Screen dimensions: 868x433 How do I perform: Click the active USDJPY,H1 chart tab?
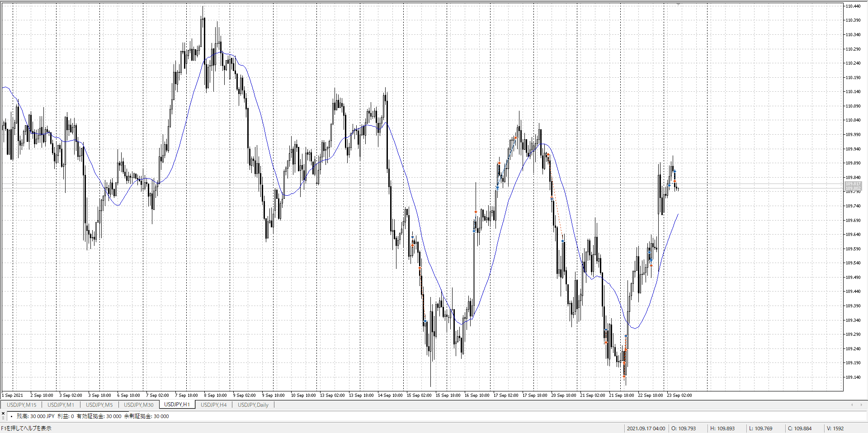177,405
